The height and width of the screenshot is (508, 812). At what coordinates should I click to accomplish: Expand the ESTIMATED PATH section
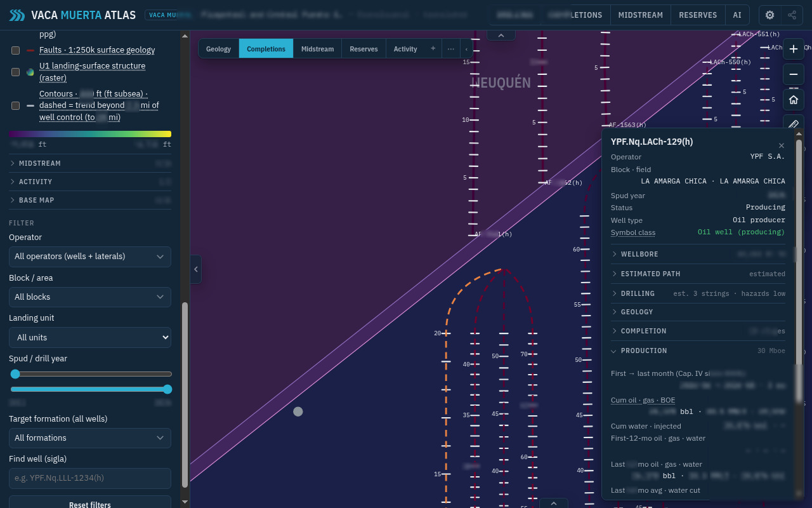(698, 274)
